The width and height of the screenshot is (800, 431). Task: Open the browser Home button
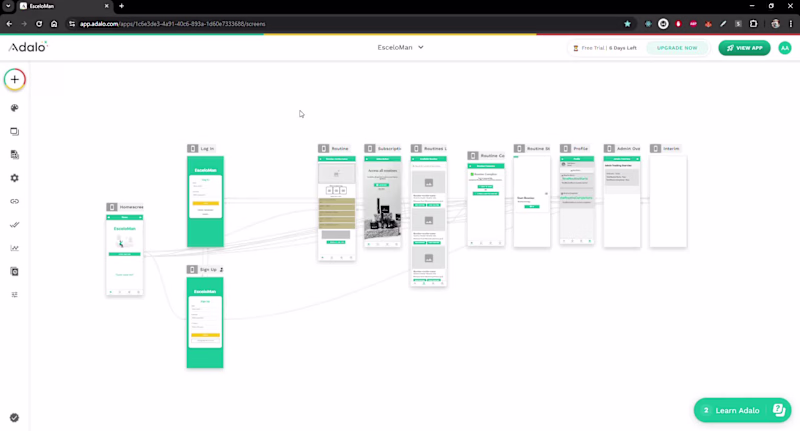54,24
